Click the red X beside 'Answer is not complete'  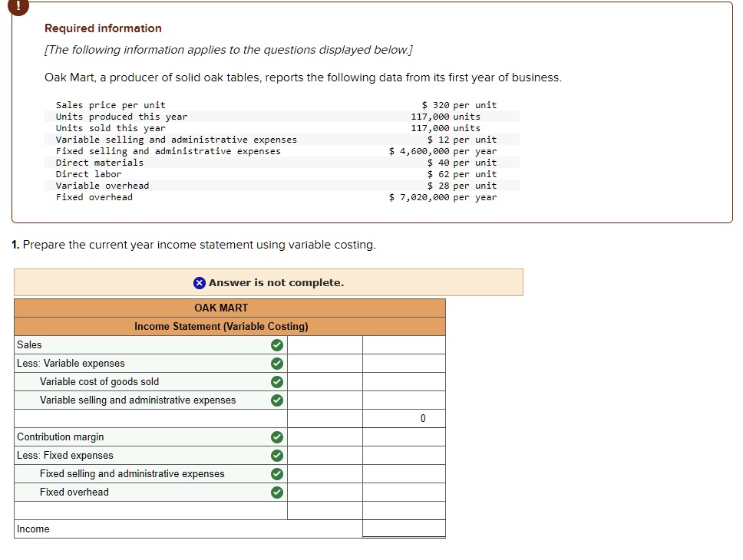pyautogui.click(x=200, y=283)
